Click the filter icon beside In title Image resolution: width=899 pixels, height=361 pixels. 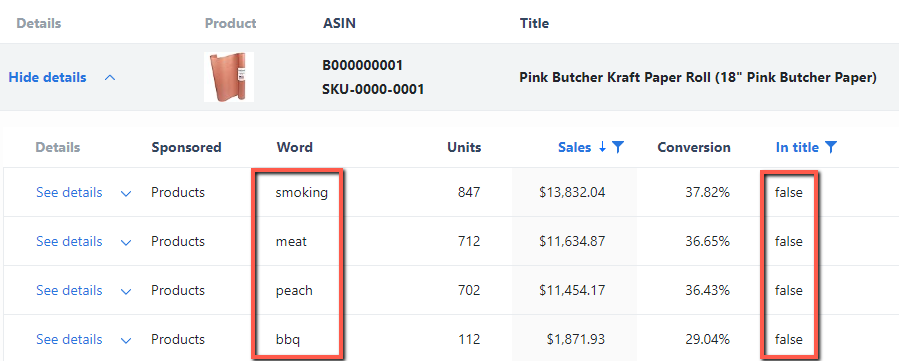click(831, 147)
